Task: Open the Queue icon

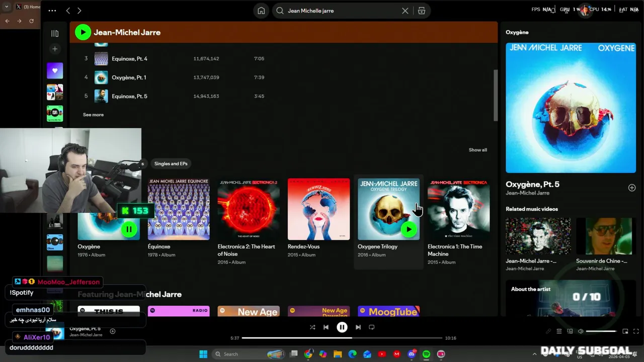Action: pyautogui.click(x=559, y=331)
